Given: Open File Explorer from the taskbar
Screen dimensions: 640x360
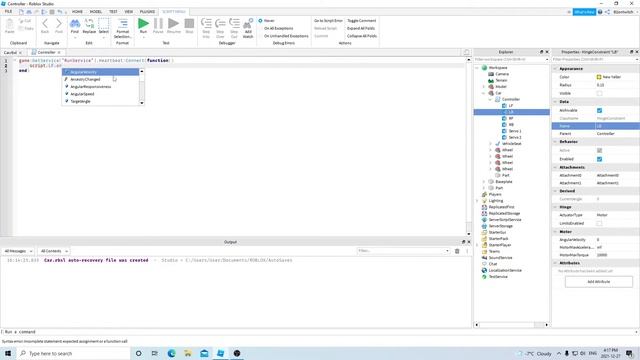Looking at the screenshot, I should point(188,353).
